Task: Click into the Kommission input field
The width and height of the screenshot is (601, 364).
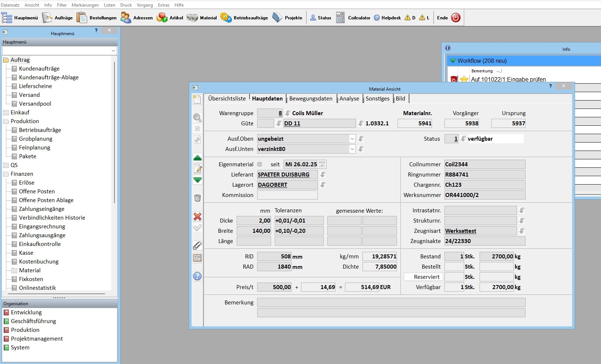Action: (x=287, y=195)
